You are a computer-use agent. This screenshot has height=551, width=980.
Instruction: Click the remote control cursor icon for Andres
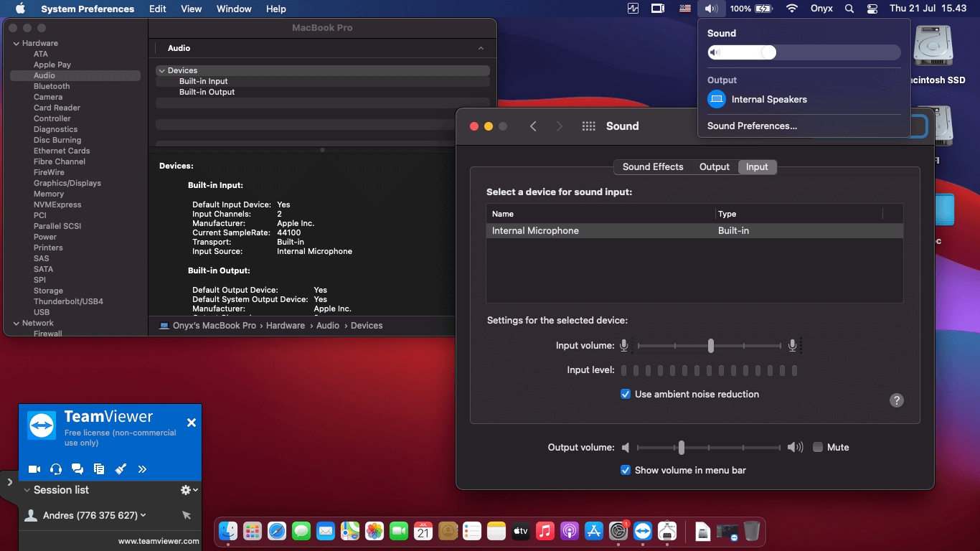pos(187,515)
